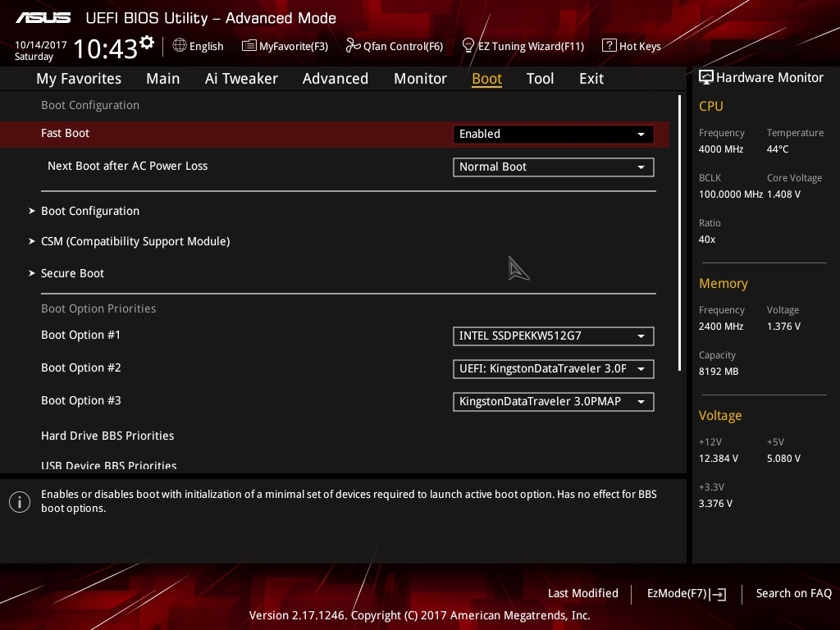Click the info icon beside the help text
The height and width of the screenshot is (630, 840).
(20, 502)
